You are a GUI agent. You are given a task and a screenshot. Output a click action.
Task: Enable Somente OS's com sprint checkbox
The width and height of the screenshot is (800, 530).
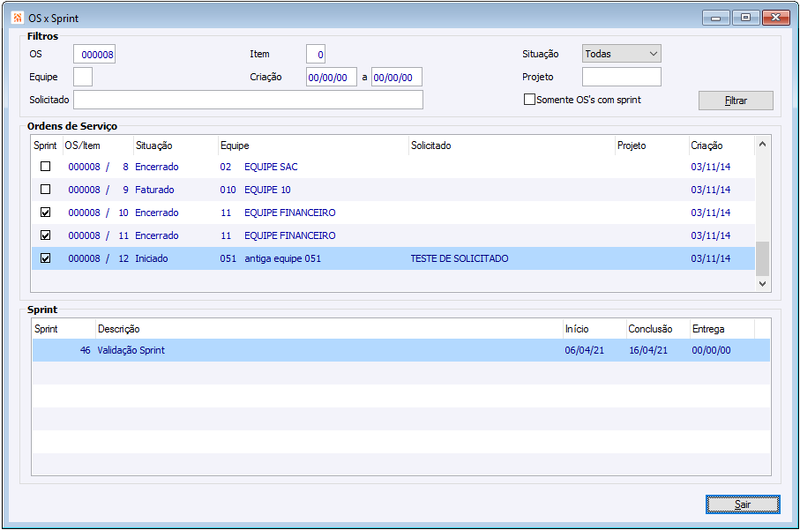coord(530,99)
